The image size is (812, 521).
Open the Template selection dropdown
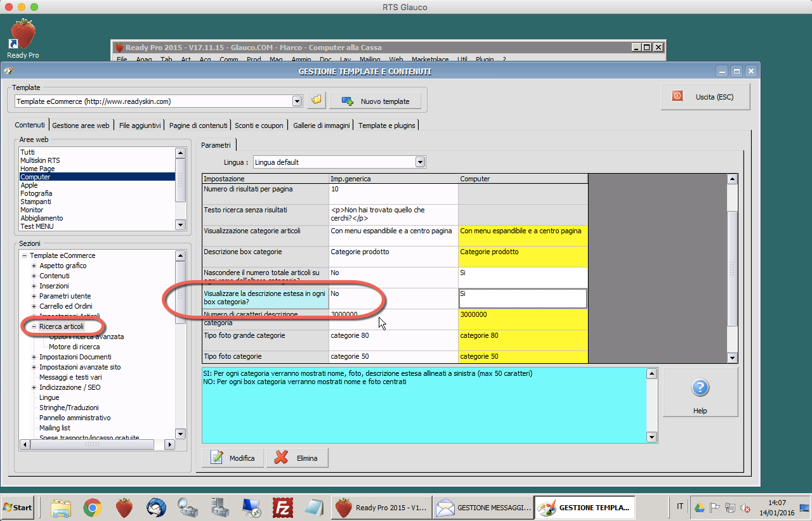point(297,101)
